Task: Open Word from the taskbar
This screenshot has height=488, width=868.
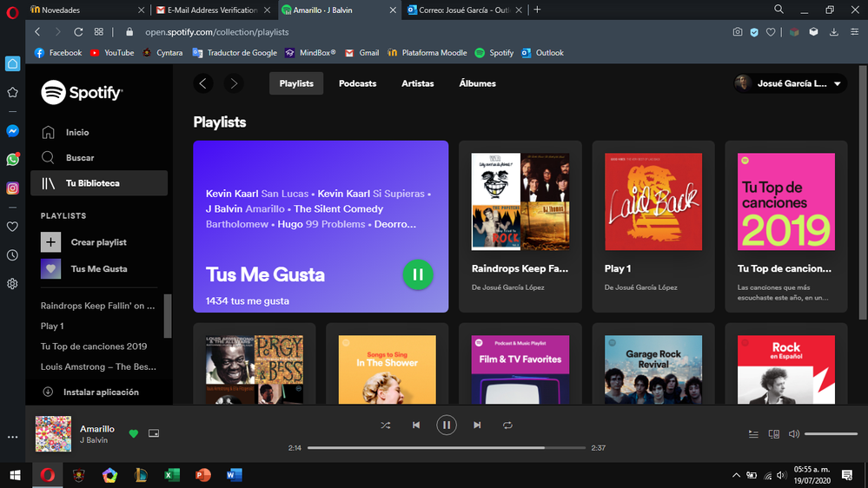Action: click(235, 475)
